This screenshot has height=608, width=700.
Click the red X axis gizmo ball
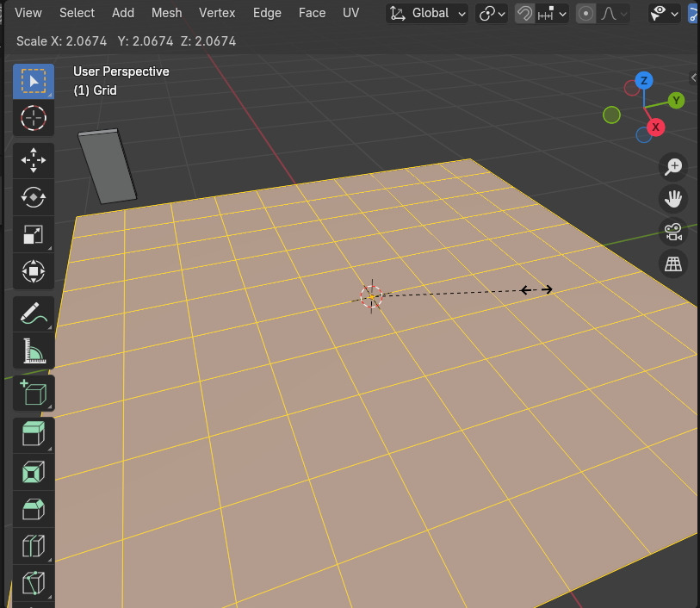(655, 127)
